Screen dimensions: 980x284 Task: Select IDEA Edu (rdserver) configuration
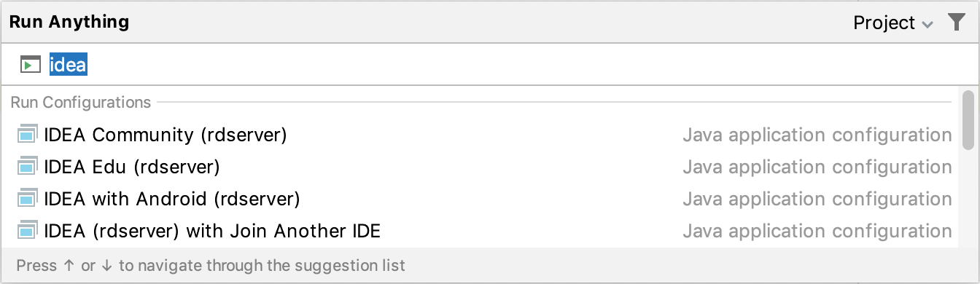[484, 167]
